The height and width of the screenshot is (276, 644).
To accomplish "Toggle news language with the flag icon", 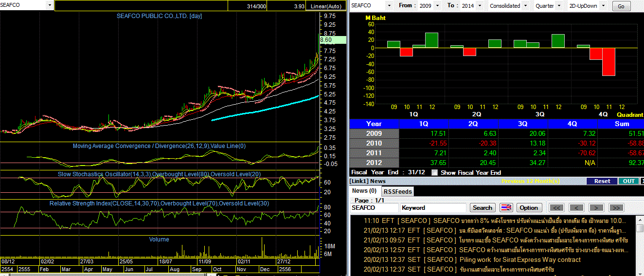I will coord(506,208).
